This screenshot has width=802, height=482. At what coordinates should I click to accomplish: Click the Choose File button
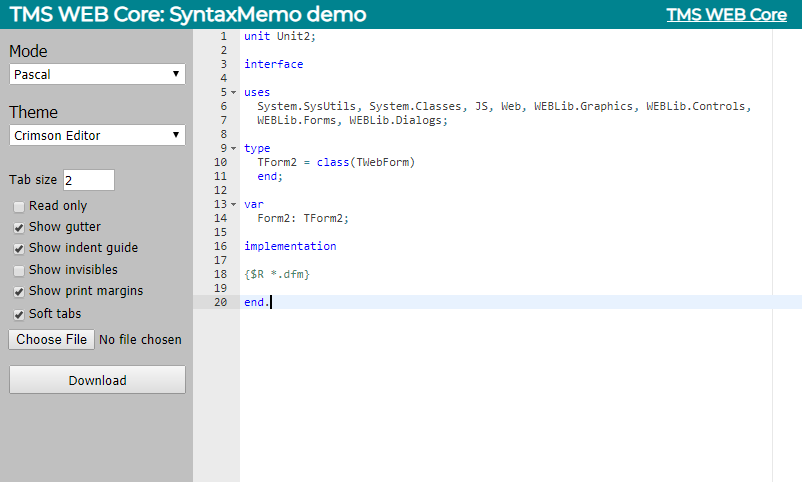click(52, 339)
